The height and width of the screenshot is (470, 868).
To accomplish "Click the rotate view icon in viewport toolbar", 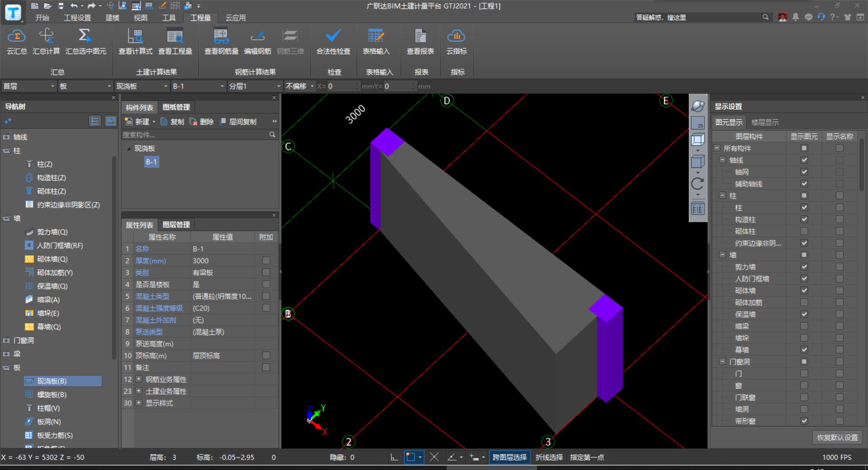I will click(698, 183).
